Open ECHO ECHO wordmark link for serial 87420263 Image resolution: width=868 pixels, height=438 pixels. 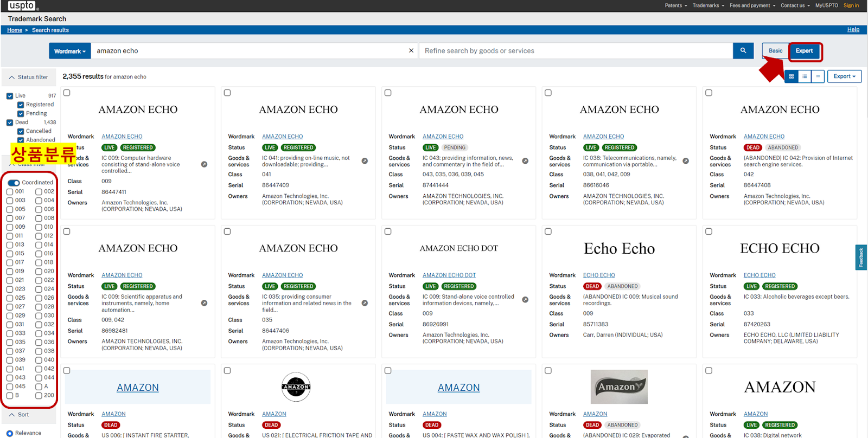[759, 275]
